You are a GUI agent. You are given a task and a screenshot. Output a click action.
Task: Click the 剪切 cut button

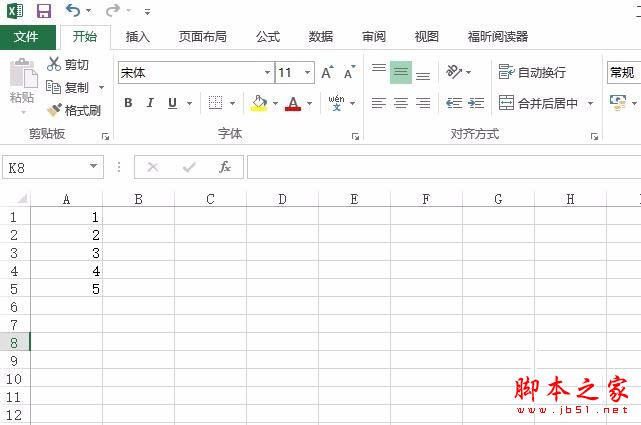[67, 64]
